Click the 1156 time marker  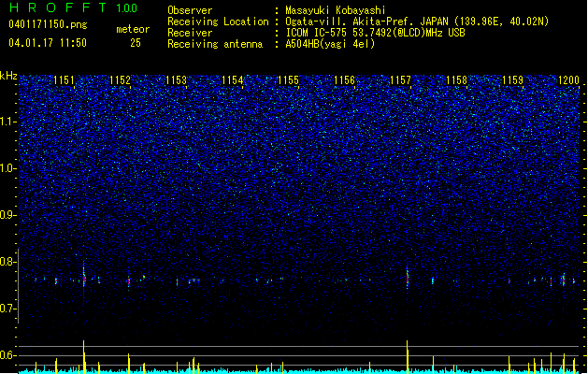tap(345, 80)
